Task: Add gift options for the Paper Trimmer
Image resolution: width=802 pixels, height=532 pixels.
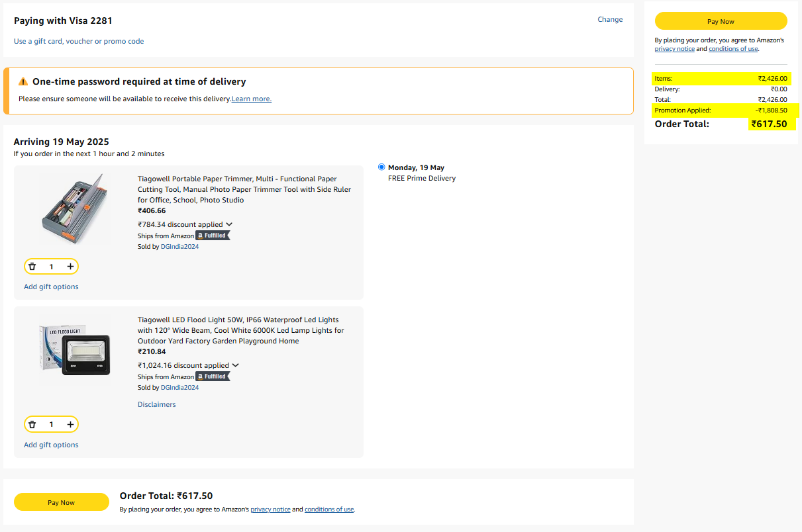Action: coord(51,287)
